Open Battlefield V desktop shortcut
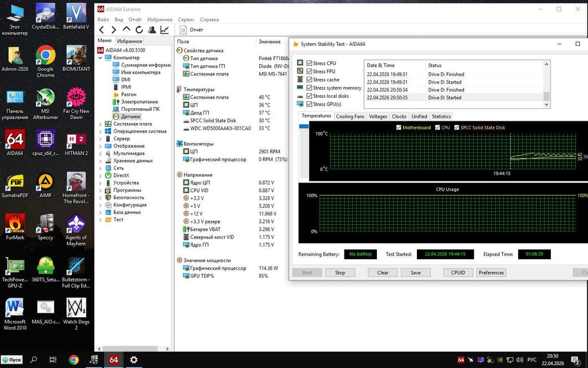The width and height of the screenshot is (588, 368). (76, 16)
